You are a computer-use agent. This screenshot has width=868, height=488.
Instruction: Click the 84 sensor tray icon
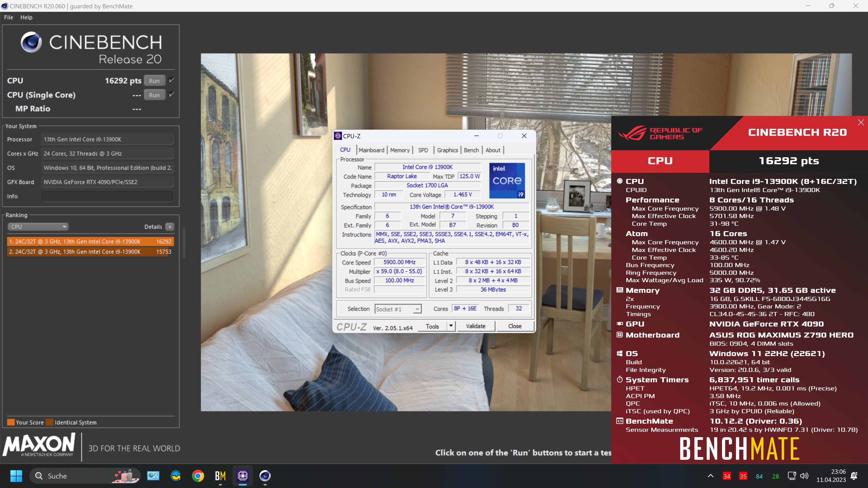pos(759,476)
